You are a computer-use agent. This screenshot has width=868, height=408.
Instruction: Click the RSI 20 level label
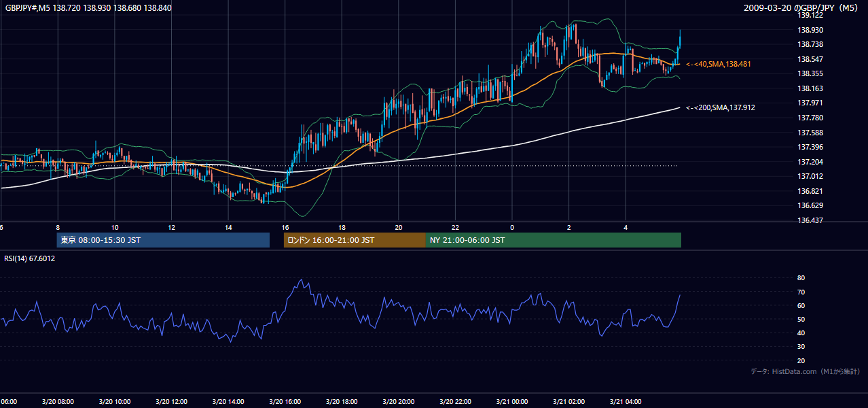tap(801, 360)
